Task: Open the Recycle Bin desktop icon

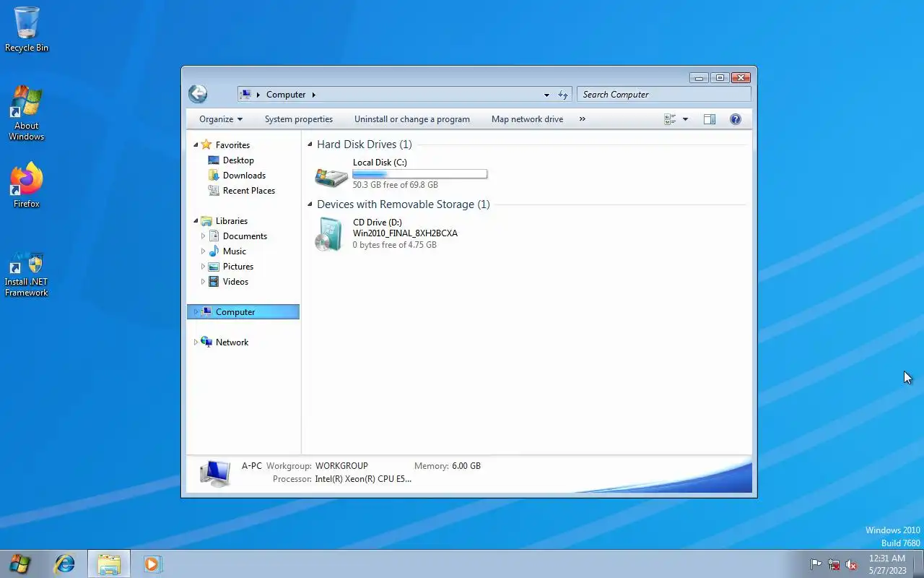Action: pyautogui.click(x=27, y=30)
